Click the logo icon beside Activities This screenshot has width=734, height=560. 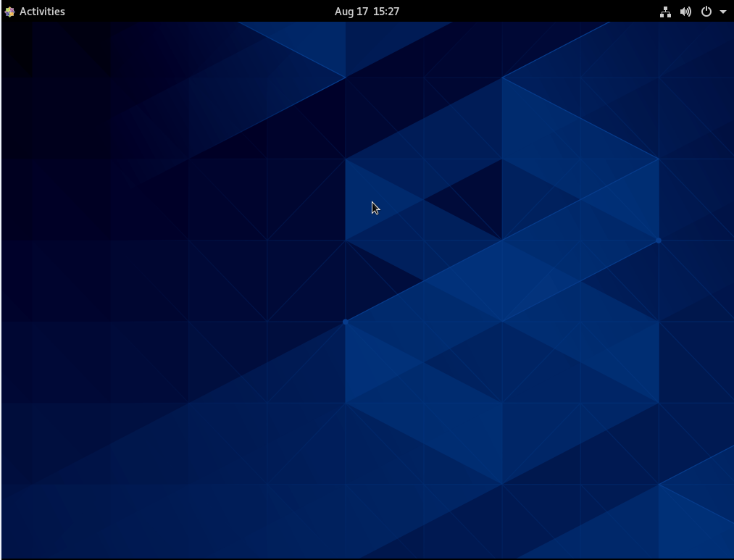point(9,12)
